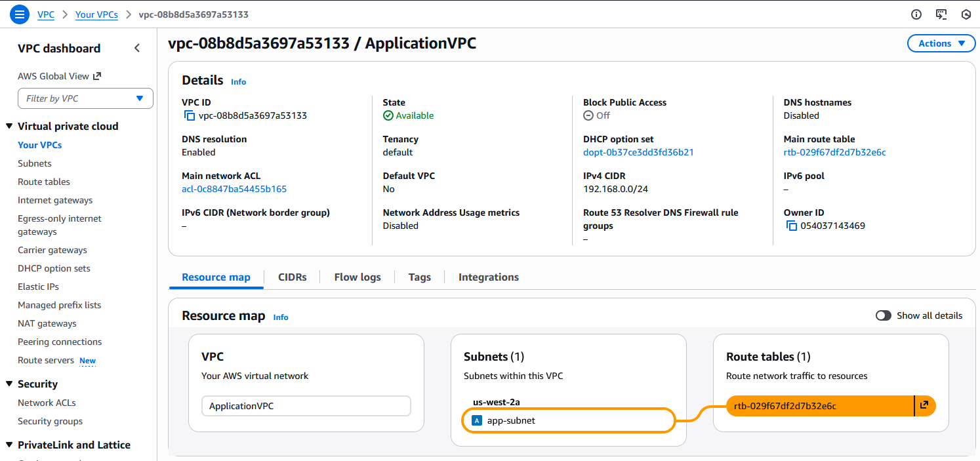This screenshot has width=980, height=461.
Task: Copy the Owner ID with copy icon
Action: (x=791, y=226)
